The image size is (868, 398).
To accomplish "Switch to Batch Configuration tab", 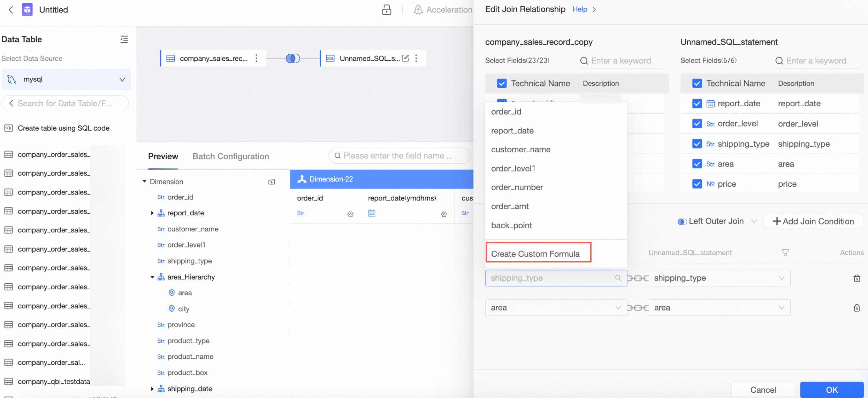I will click(x=231, y=156).
